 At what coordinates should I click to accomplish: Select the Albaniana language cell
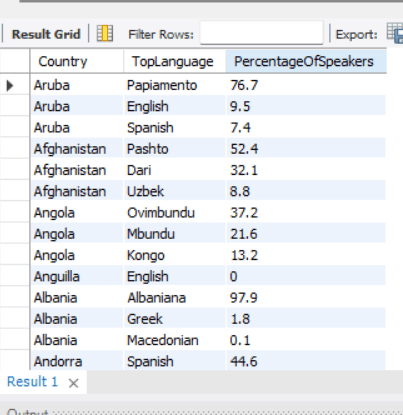175,298
